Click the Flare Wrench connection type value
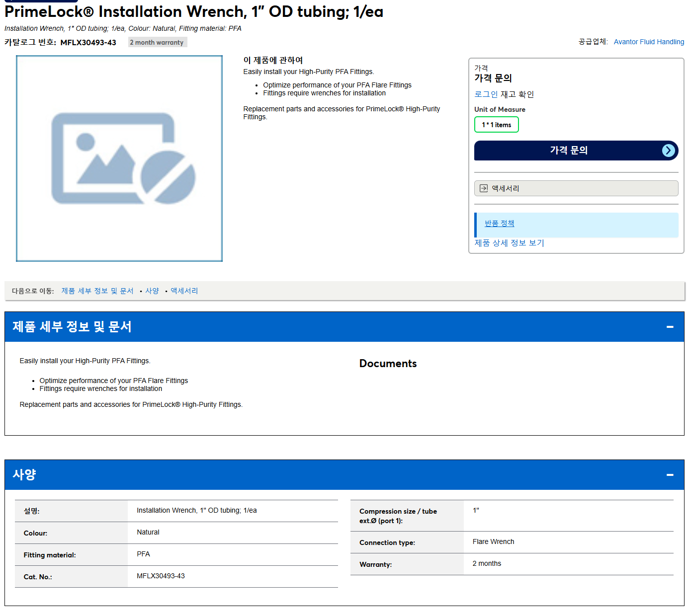 click(493, 542)
